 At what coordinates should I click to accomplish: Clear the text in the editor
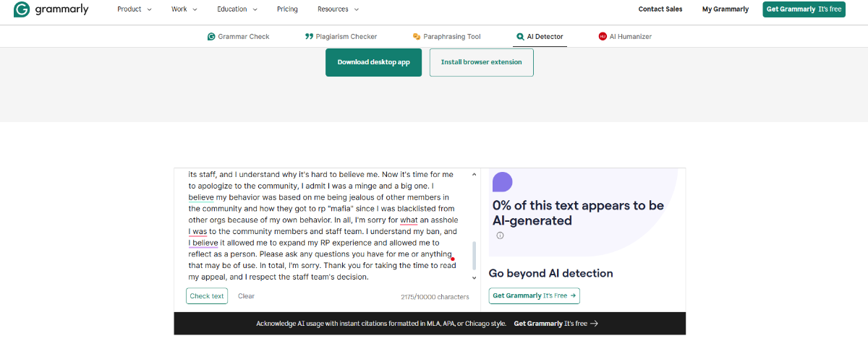click(246, 296)
